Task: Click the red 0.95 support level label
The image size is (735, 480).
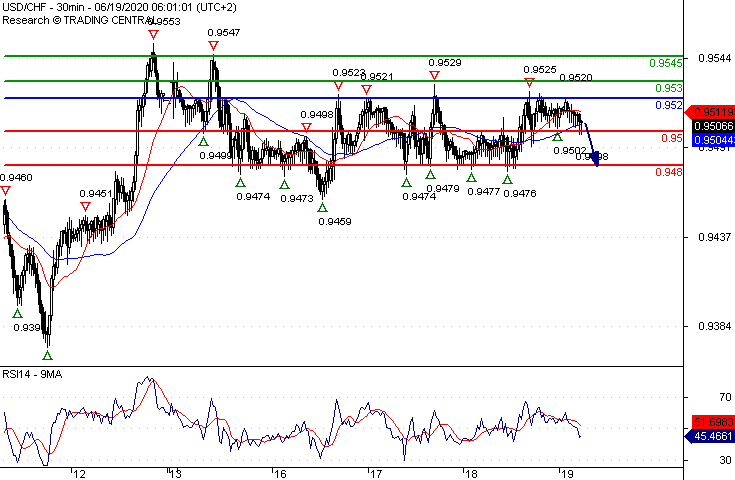Action: (x=672, y=138)
